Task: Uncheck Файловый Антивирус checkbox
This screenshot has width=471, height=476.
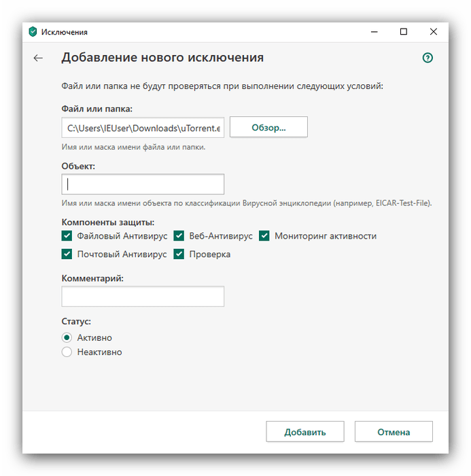Action: pyautogui.click(x=67, y=236)
